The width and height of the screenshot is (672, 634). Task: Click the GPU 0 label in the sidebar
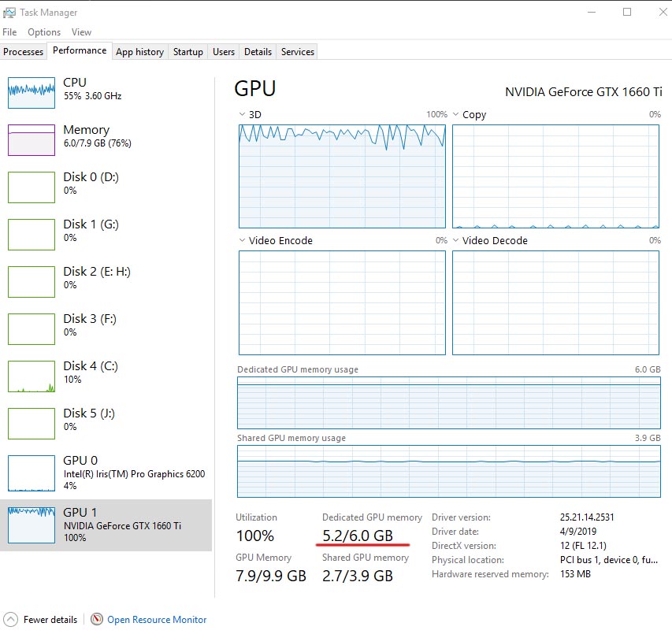(x=80, y=461)
